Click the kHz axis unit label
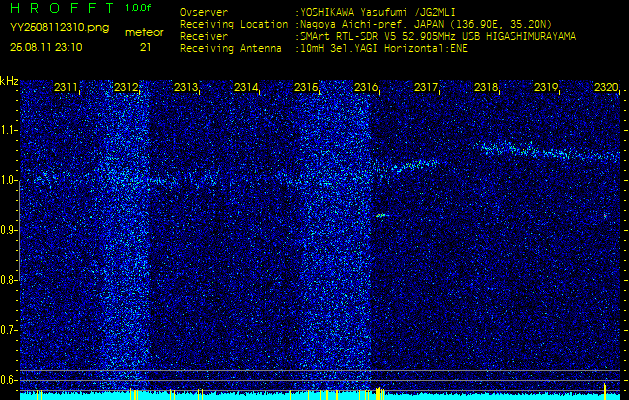 click(9, 81)
